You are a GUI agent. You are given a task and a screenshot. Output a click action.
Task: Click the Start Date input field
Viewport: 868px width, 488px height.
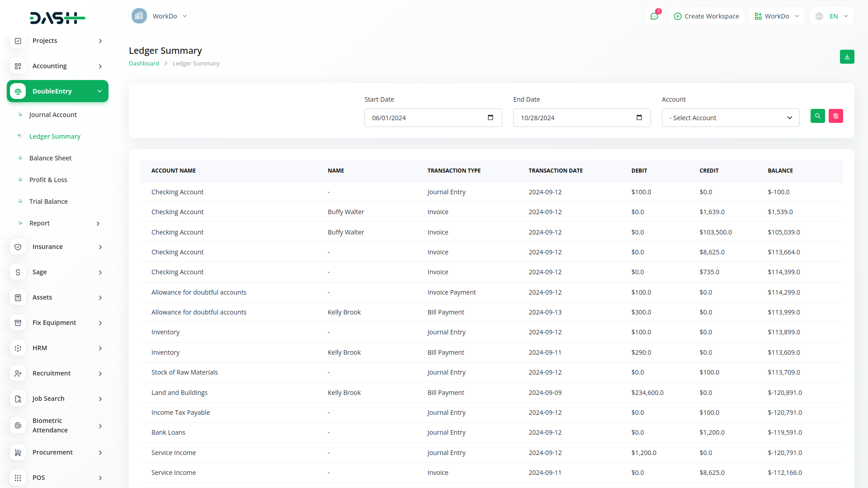[425, 118]
